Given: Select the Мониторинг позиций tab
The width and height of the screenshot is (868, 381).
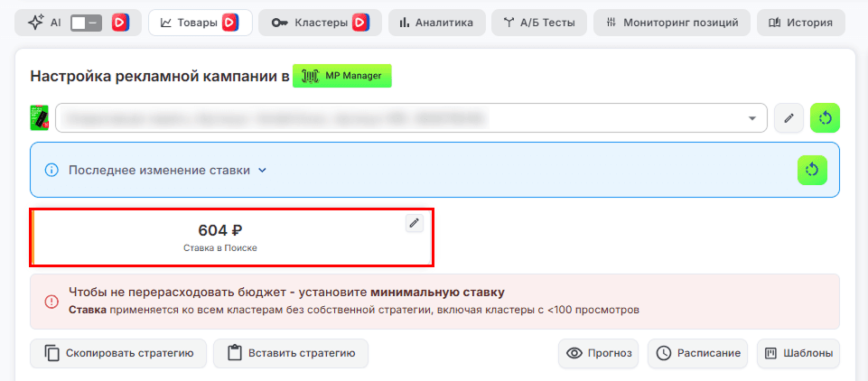Looking at the screenshot, I should click(x=672, y=23).
